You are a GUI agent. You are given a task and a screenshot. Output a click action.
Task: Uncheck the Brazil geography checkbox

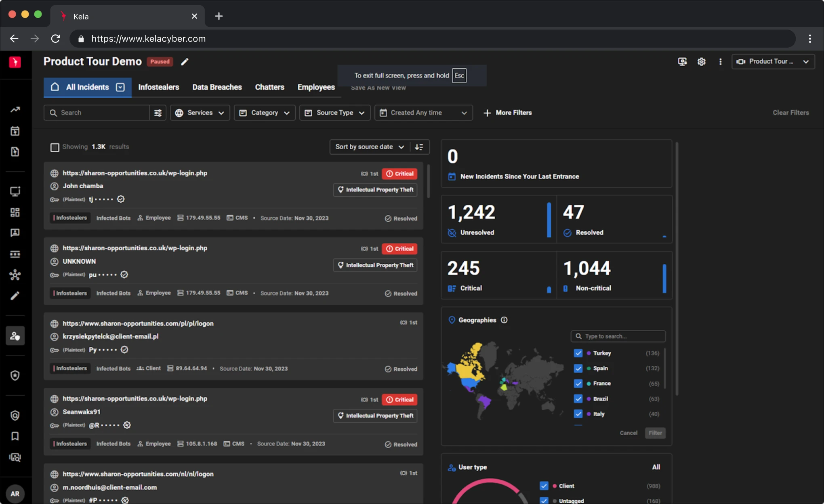click(578, 399)
